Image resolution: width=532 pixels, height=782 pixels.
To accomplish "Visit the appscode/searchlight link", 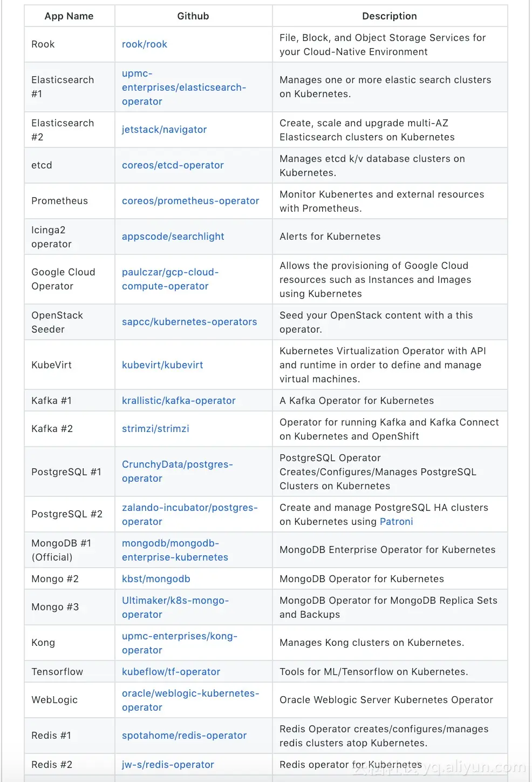I will click(173, 237).
